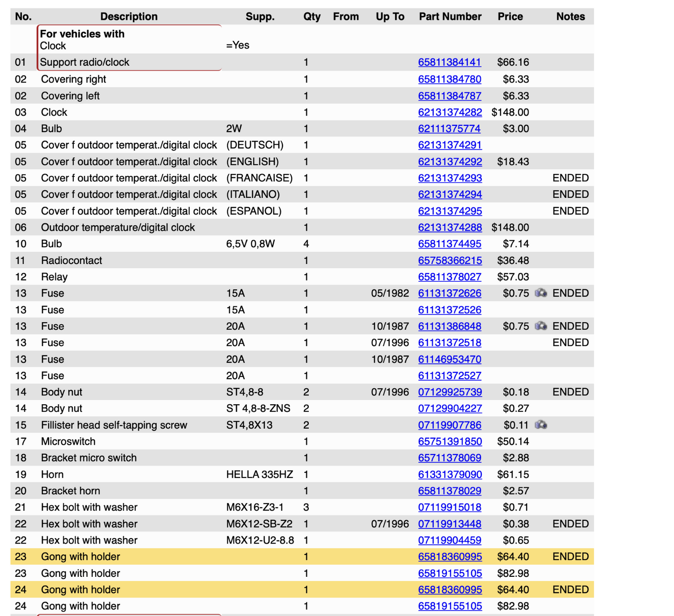Select Fillister head self-tapping screw text
This screenshot has width=674, height=616.
[x=114, y=425]
